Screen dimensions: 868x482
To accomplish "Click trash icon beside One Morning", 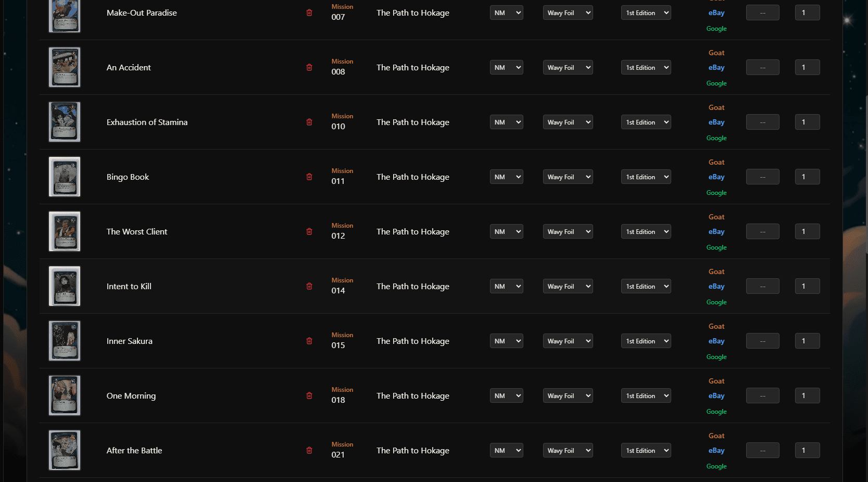I will coord(309,396).
